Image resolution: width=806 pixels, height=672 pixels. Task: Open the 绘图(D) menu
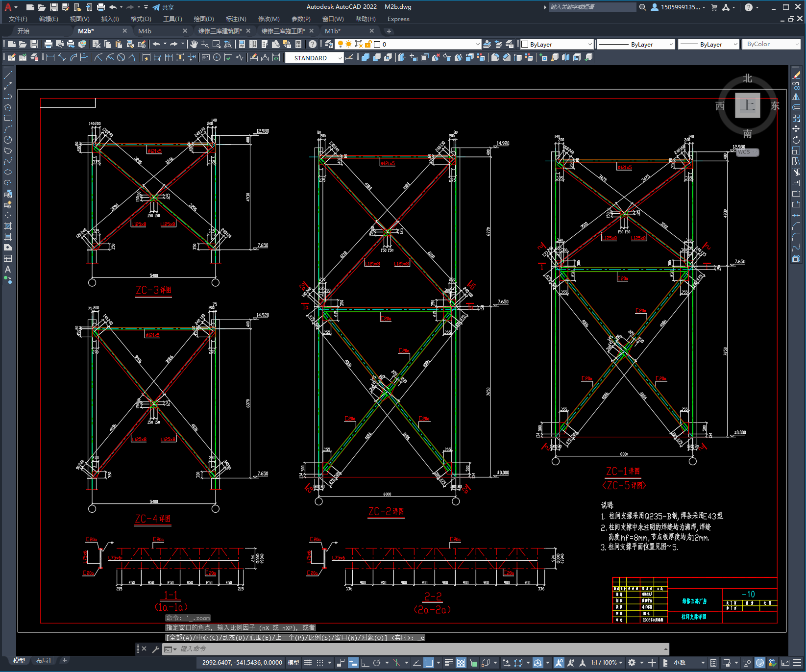point(204,19)
